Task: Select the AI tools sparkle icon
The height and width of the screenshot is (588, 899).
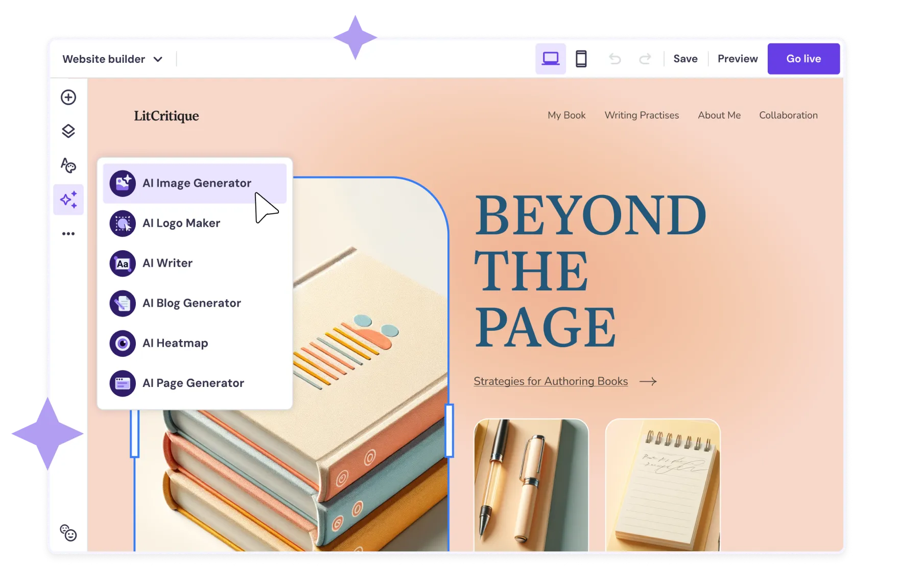Action: [68, 200]
